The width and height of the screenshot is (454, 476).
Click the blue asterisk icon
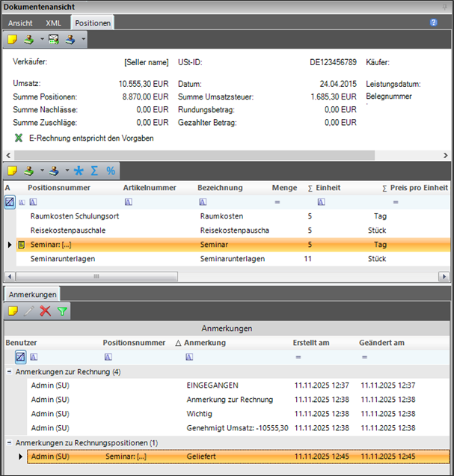pyautogui.click(x=79, y=171)
